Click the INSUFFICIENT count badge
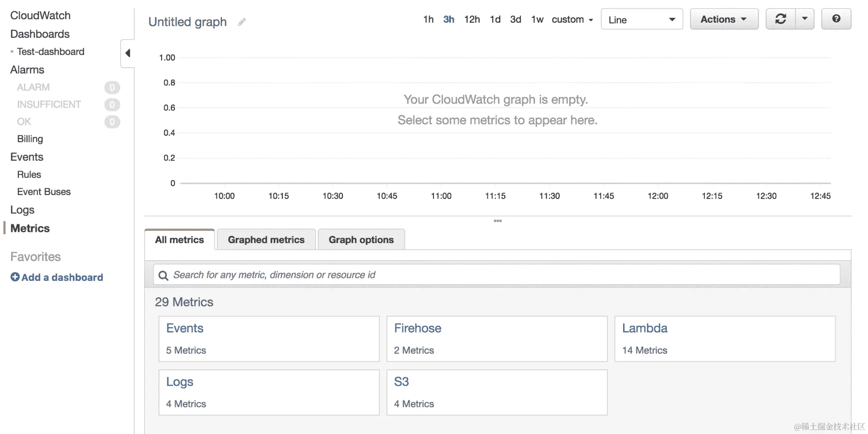The image size is (868, 434). [x=112, y=105]
